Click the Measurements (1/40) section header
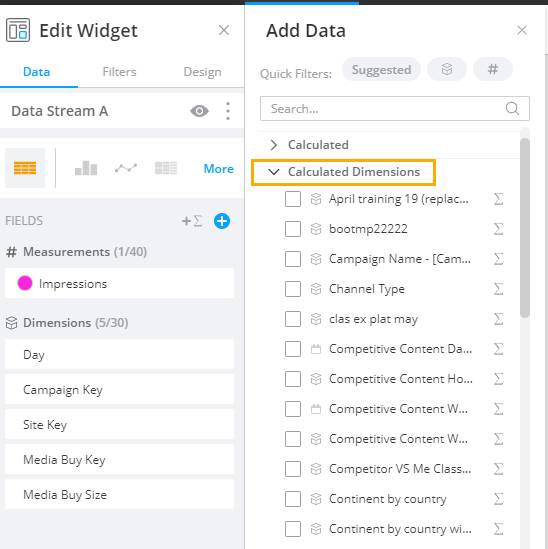Screen dimensions: 548x549 [76, 252]
